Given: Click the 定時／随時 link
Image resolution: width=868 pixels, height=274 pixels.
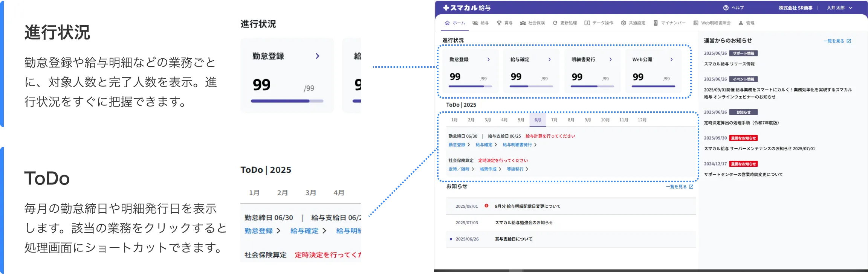Looking at the screenshot, I should 459,169.
